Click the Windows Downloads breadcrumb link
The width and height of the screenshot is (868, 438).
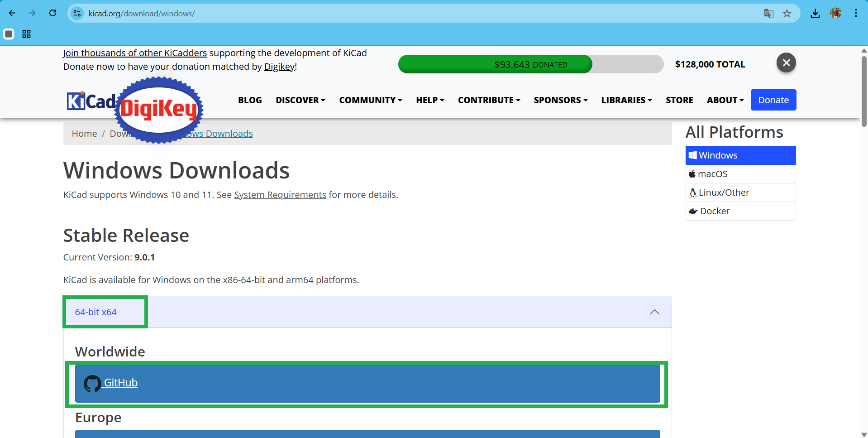pos(217,134)
